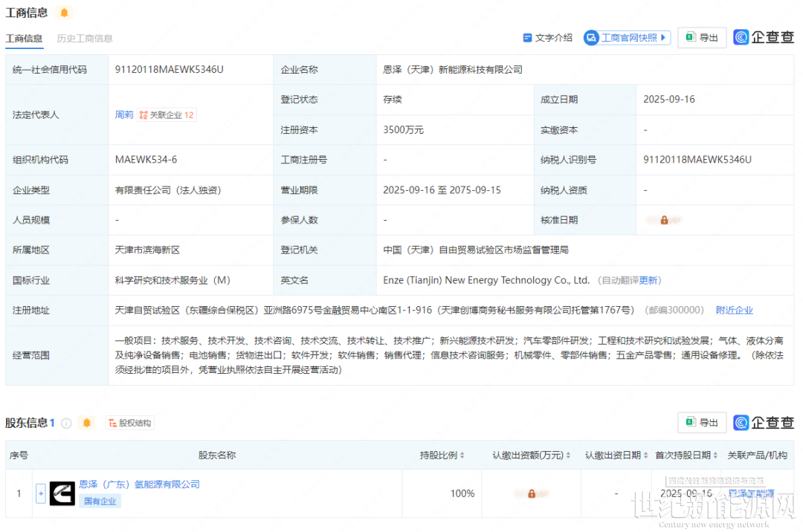Click the lock icon in the 核准日期 field
The image size is (803, 532).
coord(664,220)
